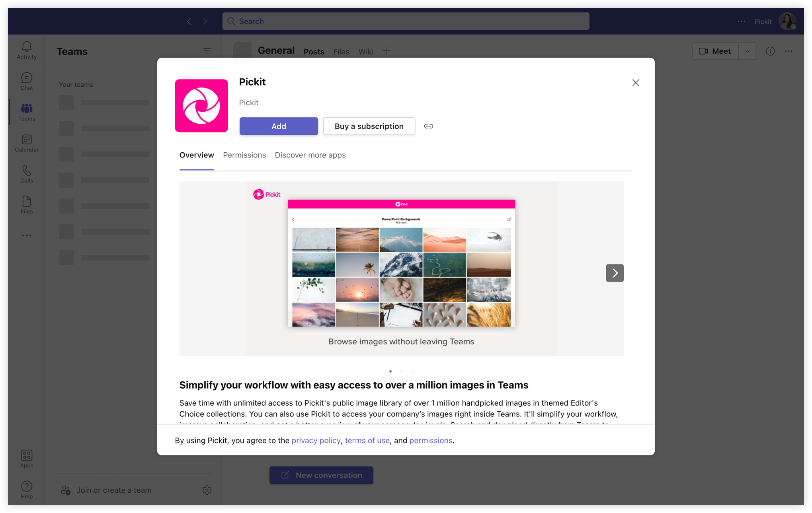Click the Teams icon in sidebar
This screenshot has width=812, height=513.
pos(27,112)
